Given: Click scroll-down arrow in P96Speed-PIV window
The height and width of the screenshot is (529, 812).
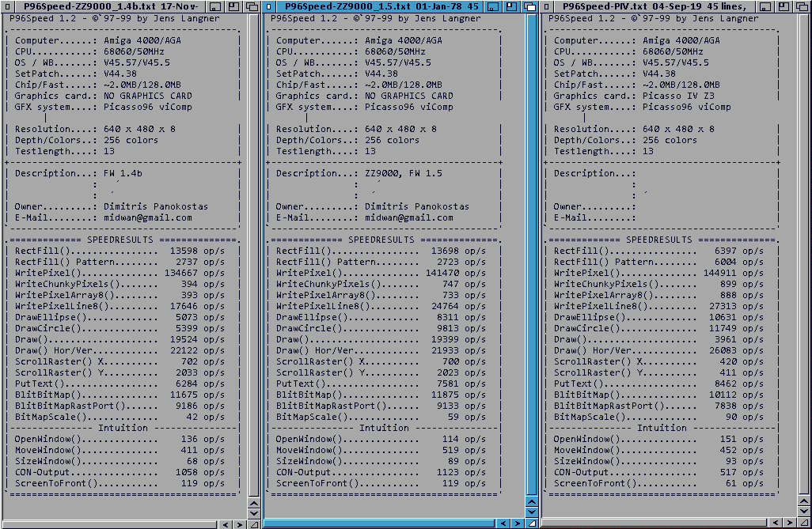Looking at the screenshot, I should [804, 512].
